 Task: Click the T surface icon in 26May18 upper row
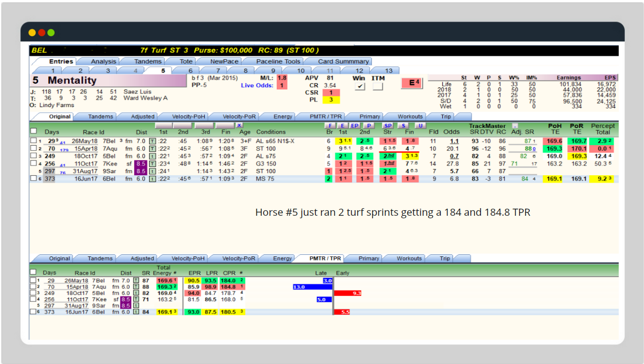152,141
